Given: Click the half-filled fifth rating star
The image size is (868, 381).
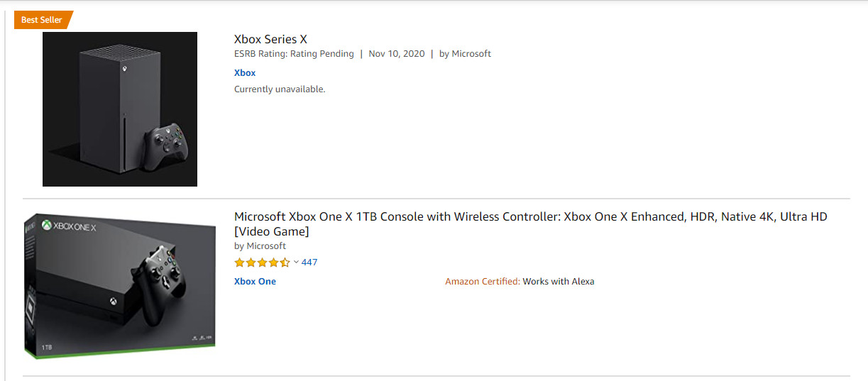Looking at the screenshot, I should [x=285, y=263].
